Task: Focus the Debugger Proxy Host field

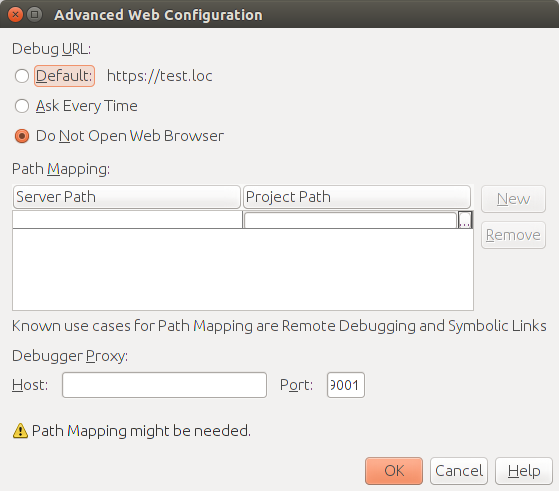Action: coord(164,385)
